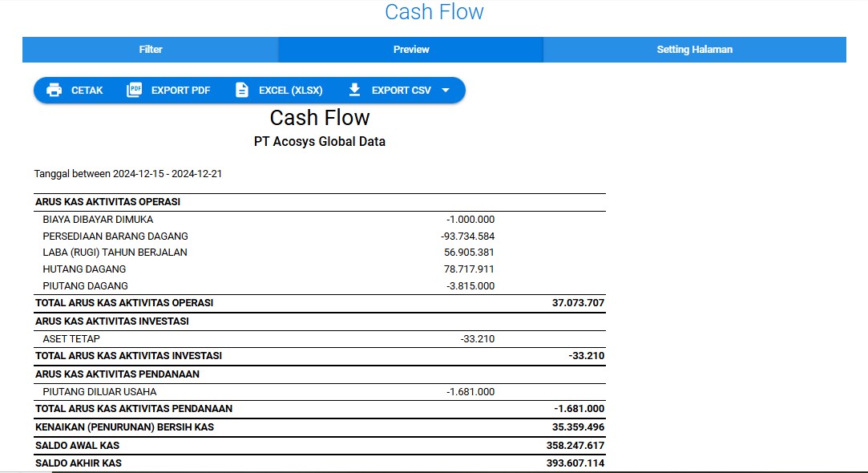Image resolution: width=868 pixels, height=473 pixels.
Task: Click the Piutang Diluar Usaha row label
Action: [x=99, y=392]
